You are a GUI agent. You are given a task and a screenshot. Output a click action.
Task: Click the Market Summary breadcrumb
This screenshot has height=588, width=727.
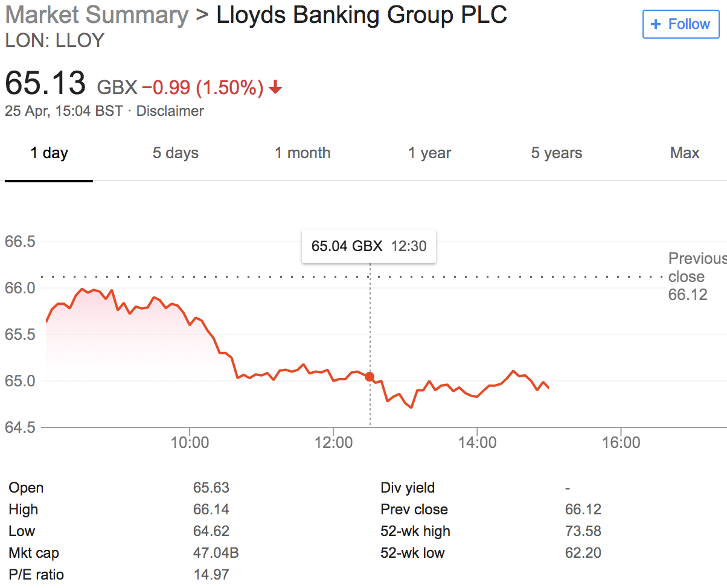[x=97, y=15]
